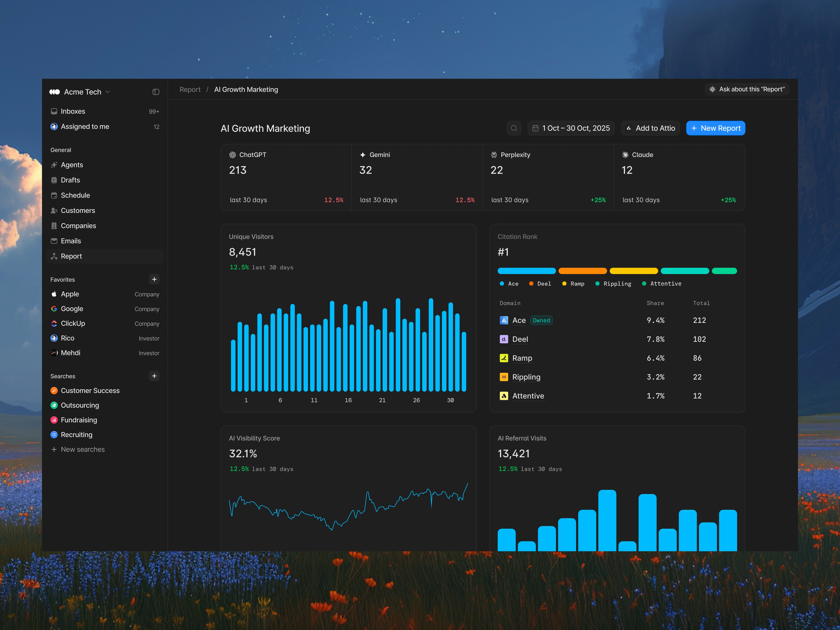The image size is (840, 630).
Task: Open the Deel domain link
Action: 520,339
